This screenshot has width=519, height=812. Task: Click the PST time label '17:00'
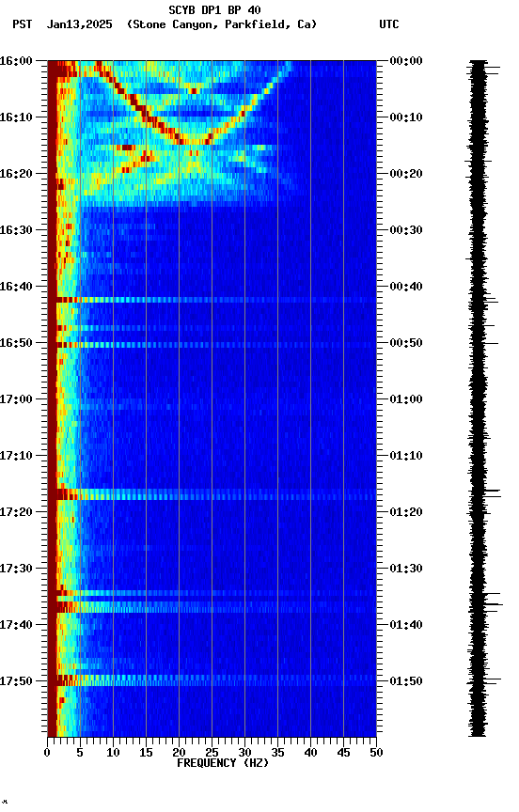pyautogui.click(x=16, y=399)
